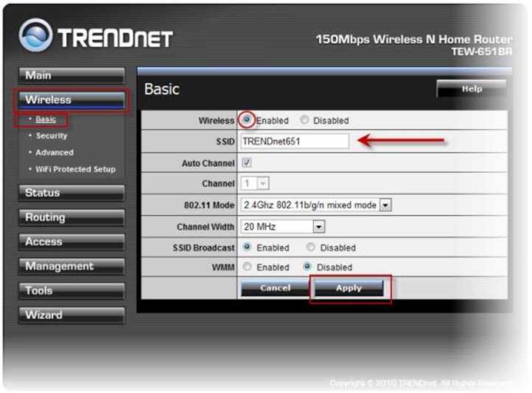532x393 pixels.
Task: Click the TRENDnet logo
Action: 96,35
